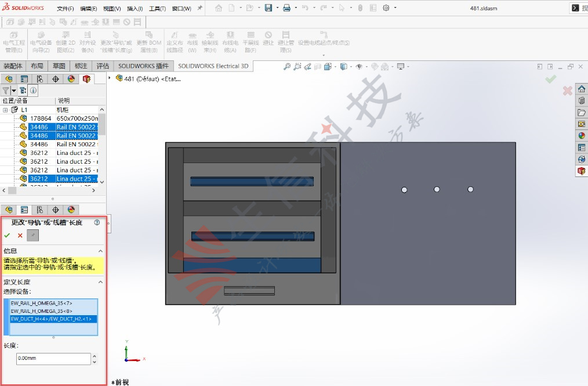Click the filter funnel icon above device tree
This screenshot has height=386, width=588.
coord(6,91)
